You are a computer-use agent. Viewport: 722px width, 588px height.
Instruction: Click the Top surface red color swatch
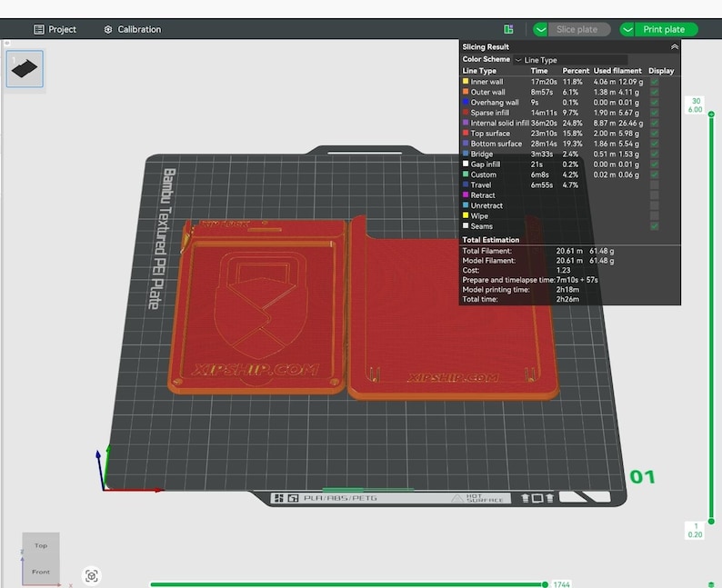tap(466, 133)
